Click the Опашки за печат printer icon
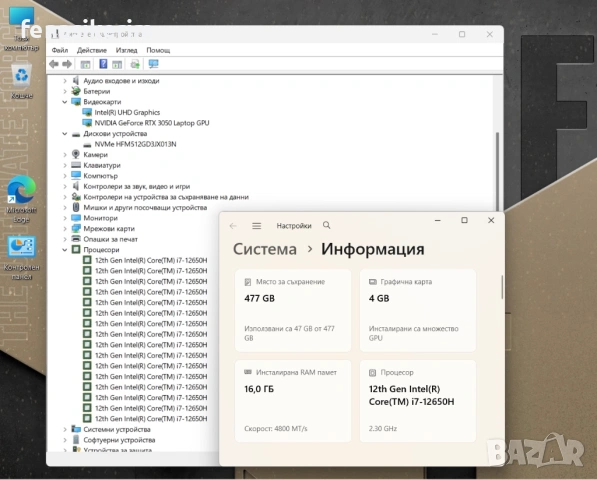Screen dimensions: 597x480 [x=76, y=239]
